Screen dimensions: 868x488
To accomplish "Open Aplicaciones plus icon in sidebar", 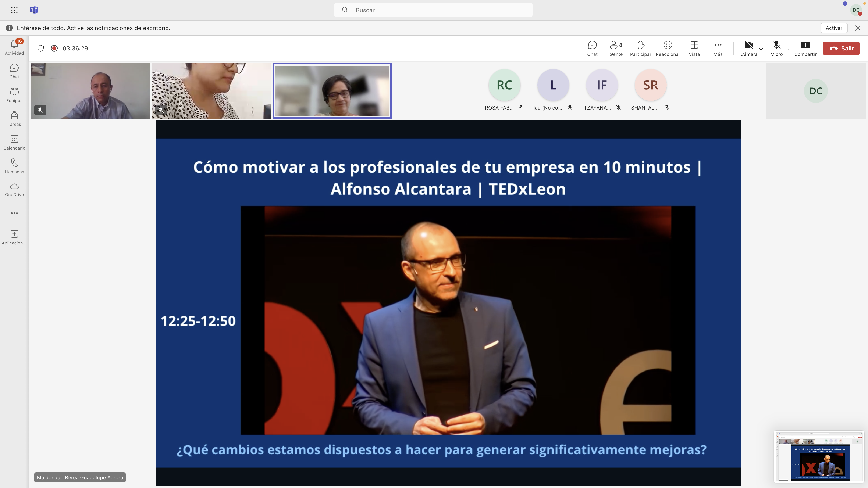I will [x=14, y=237].
